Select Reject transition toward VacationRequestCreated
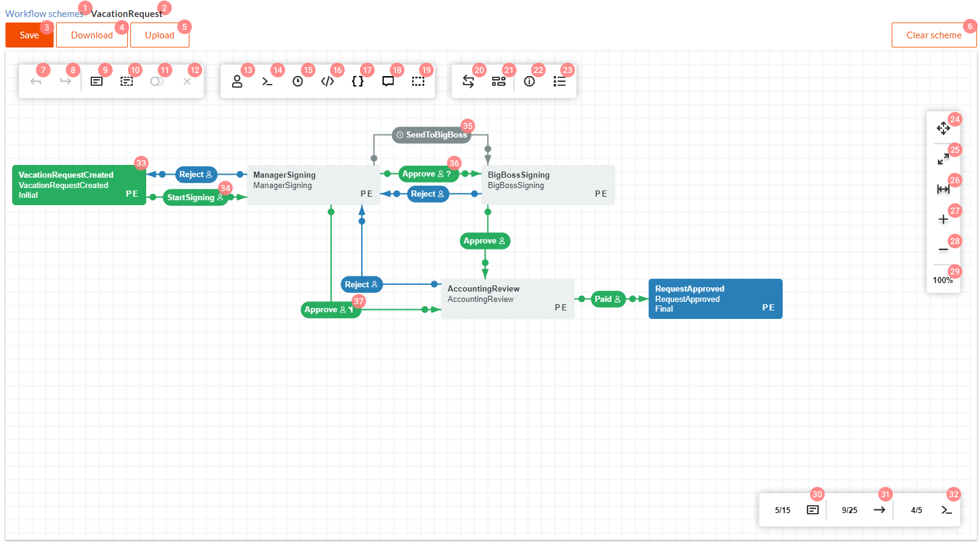Image resolution: width=980 pixels, height=549 pixels. [x=196, y=175]
